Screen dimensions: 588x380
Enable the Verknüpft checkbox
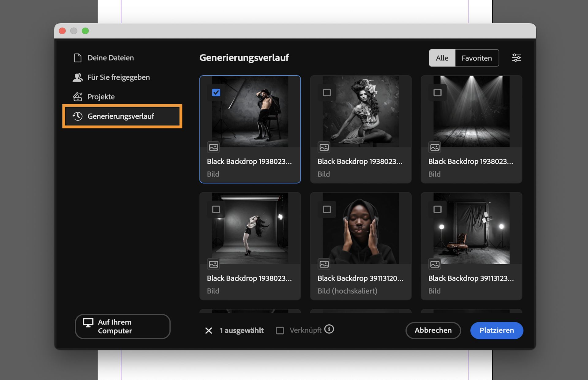(280, 330)
